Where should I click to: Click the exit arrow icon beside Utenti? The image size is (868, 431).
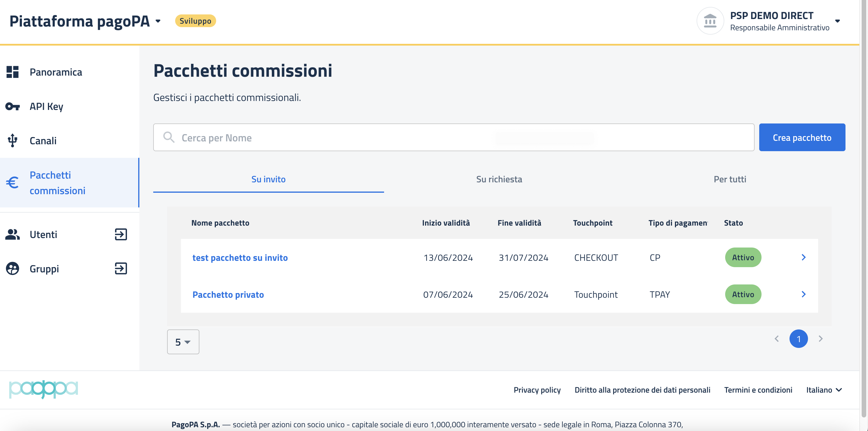click(121, 234)
